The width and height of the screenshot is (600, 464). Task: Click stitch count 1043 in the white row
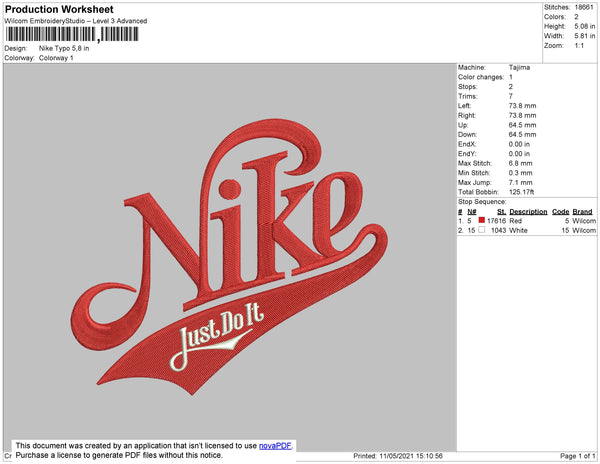coord(498,230)
